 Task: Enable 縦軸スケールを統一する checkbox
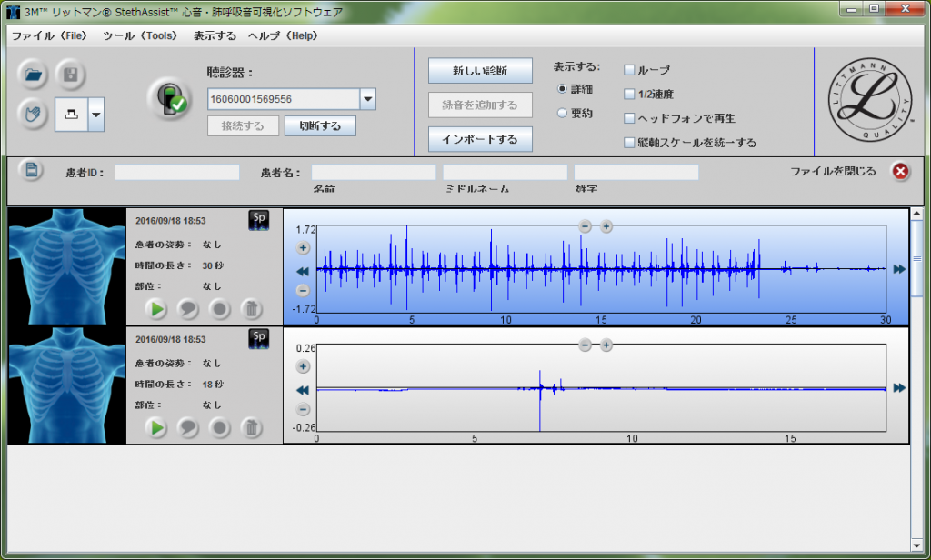629,143
